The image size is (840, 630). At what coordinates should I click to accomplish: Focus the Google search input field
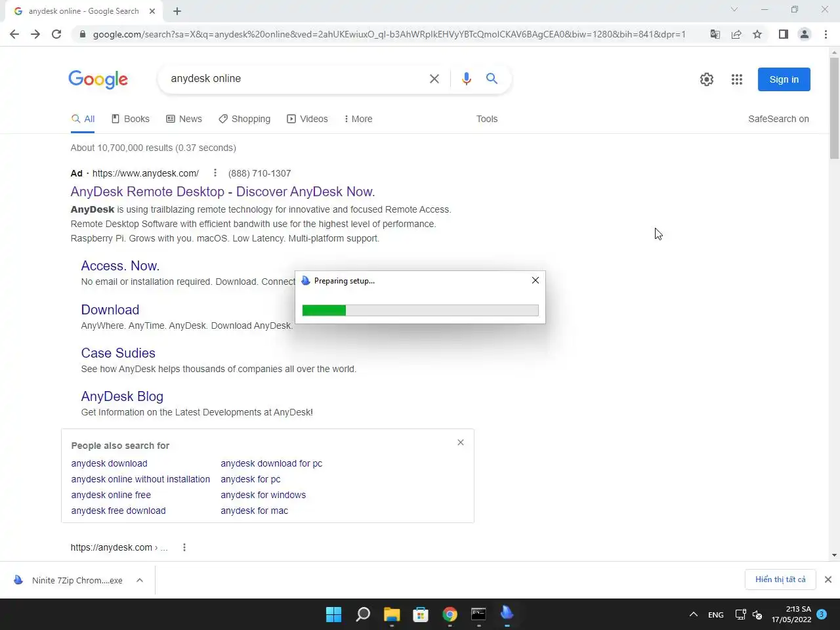click(x=295, y=79)
